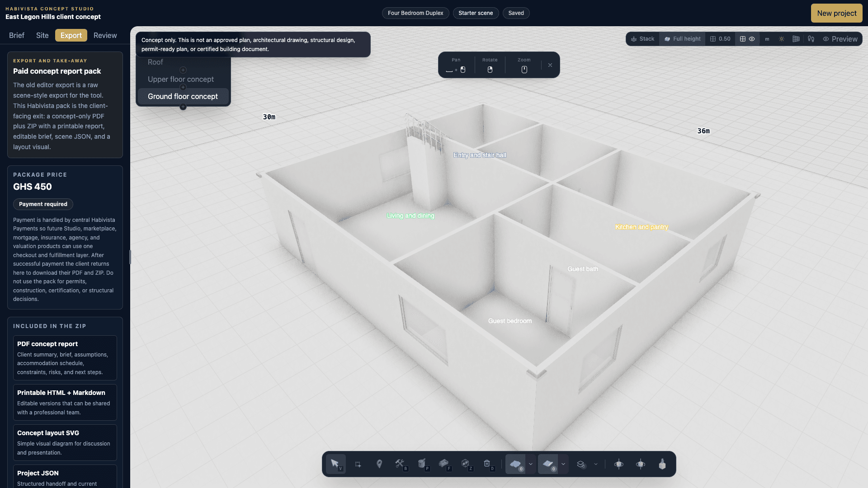The width and height of the screenshot is (868, 488).
Task: Click the second orbit view cube icon
Action: click(x=641, y=464)
